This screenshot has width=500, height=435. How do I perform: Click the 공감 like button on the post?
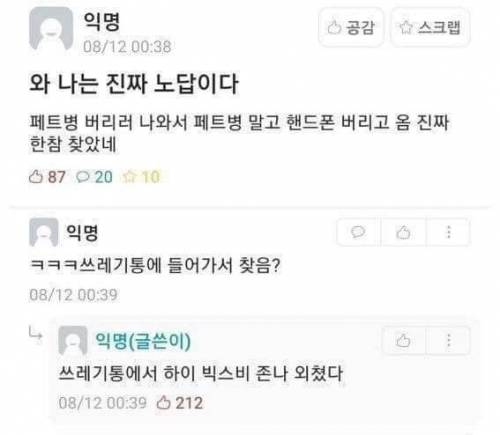pos(351,27)
